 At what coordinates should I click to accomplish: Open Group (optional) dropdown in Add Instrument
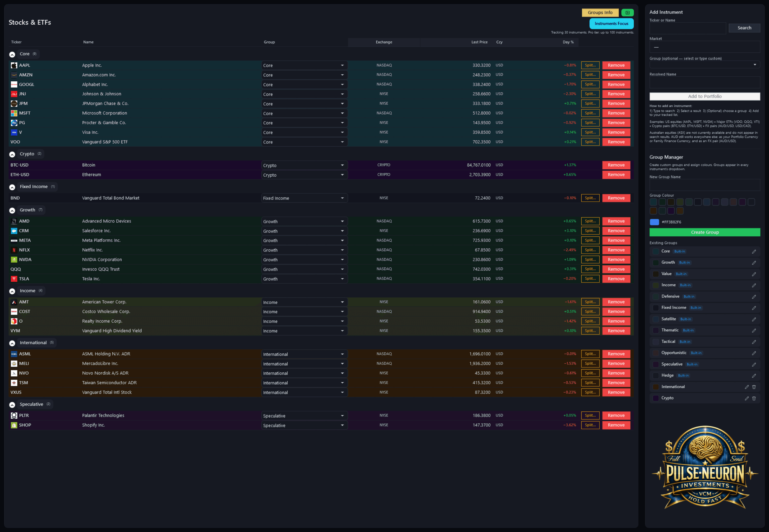(x=704, y=65)
